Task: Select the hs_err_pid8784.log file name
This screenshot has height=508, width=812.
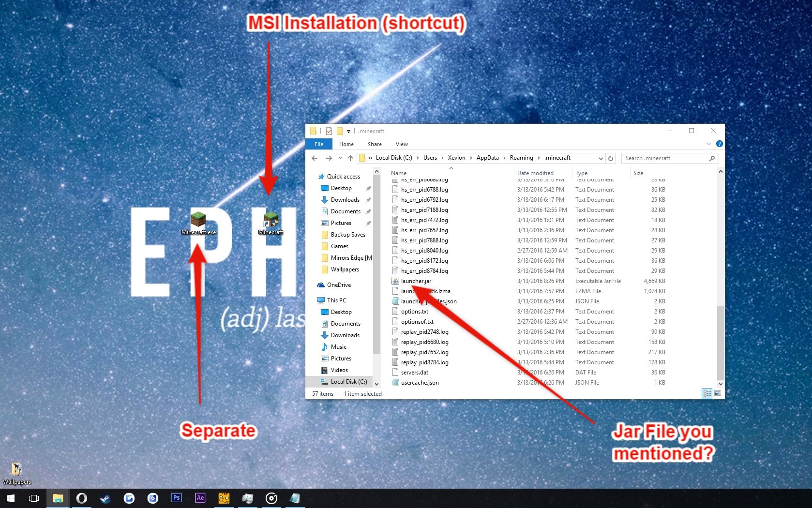Action: click(x=424, y=271)
